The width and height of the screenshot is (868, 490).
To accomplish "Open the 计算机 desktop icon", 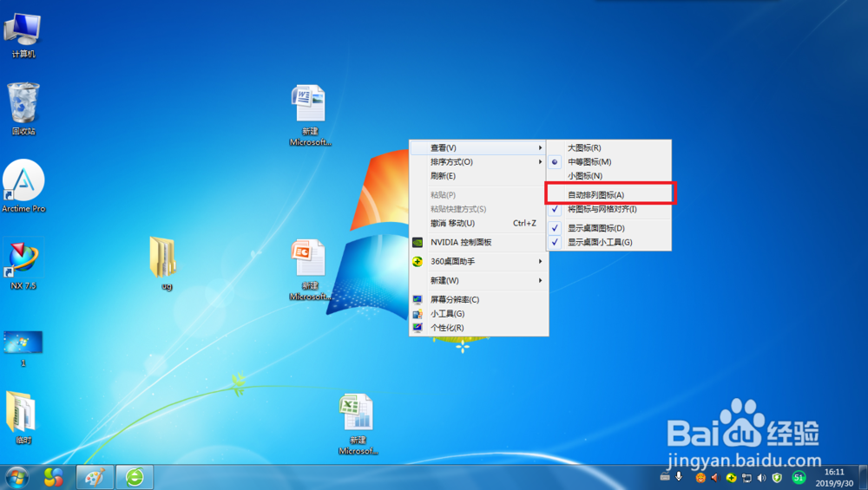I will (x=23, y=35).
